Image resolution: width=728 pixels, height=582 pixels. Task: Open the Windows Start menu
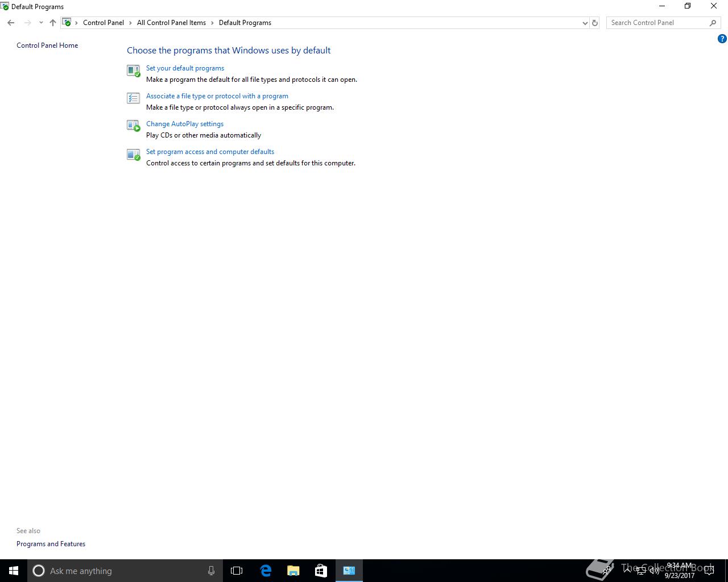(14, 571)
